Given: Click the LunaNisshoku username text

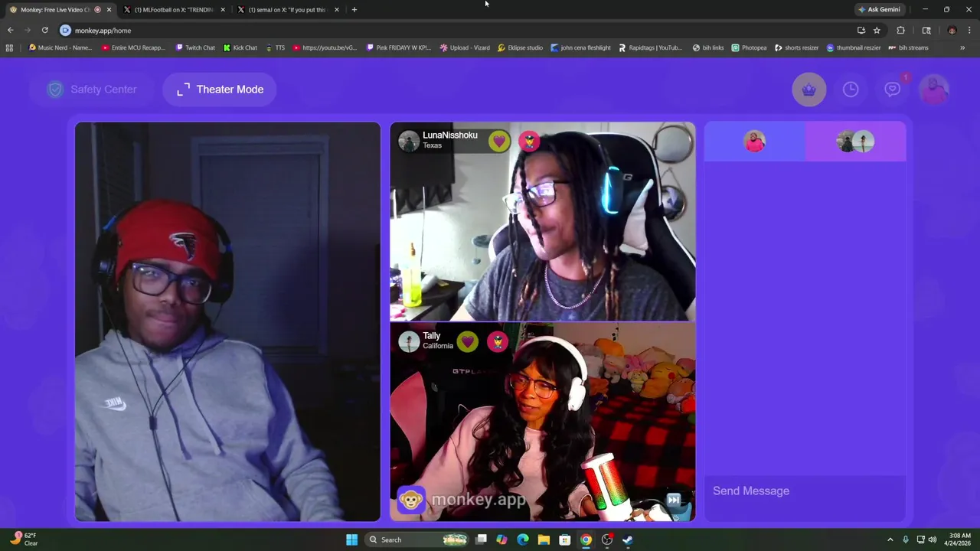Looking at the screenshot, I should point(450,135).
